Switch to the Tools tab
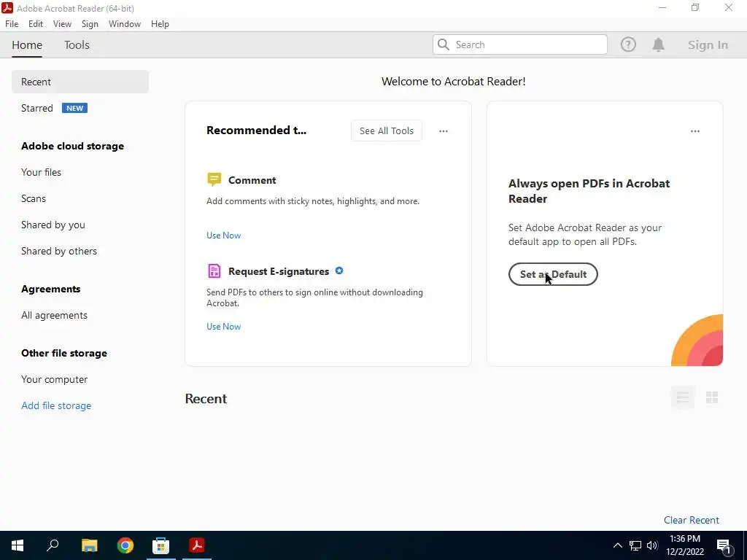747x560 pixels. tap(77, 44)
